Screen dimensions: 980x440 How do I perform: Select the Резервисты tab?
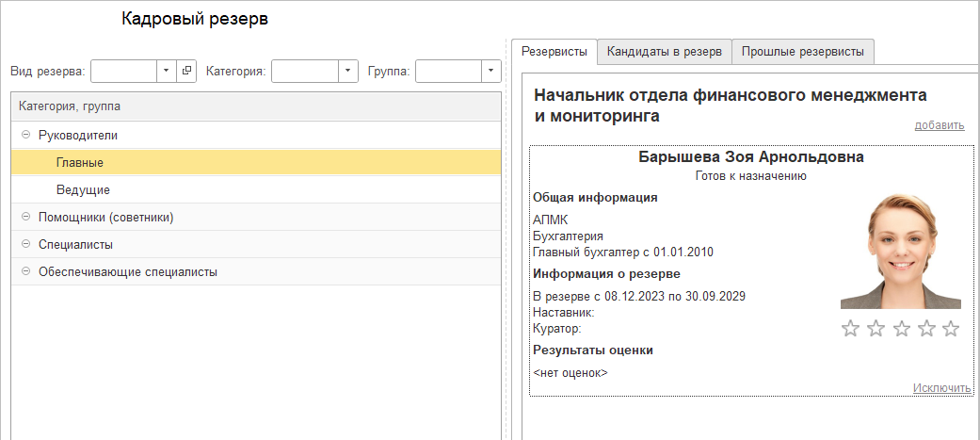pyautogui.click(x=554, y=52)
